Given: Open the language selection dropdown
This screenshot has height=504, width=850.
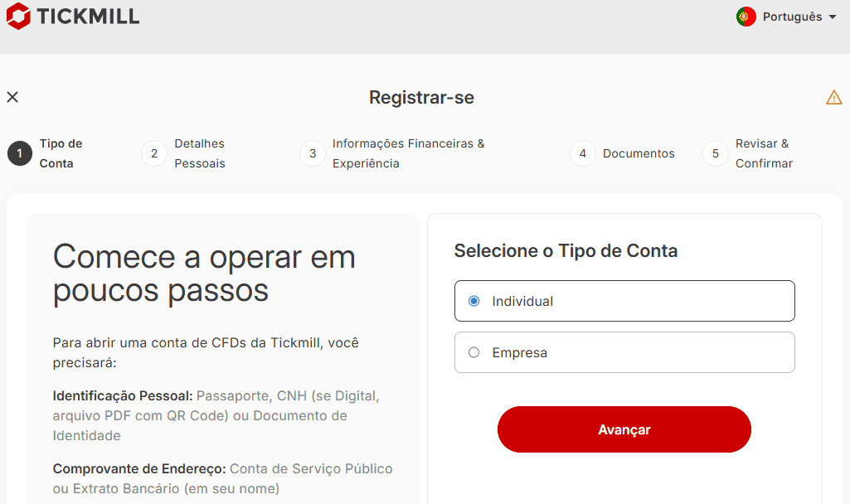Looking at the screenshot, I should pyautogui.click(x=786, y=16).
